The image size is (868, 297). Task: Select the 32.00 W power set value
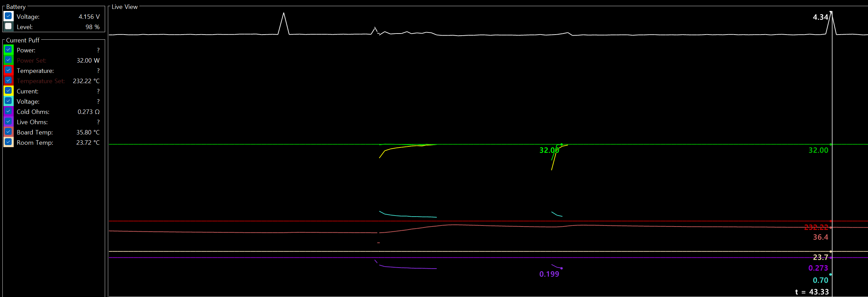(88, 61)
